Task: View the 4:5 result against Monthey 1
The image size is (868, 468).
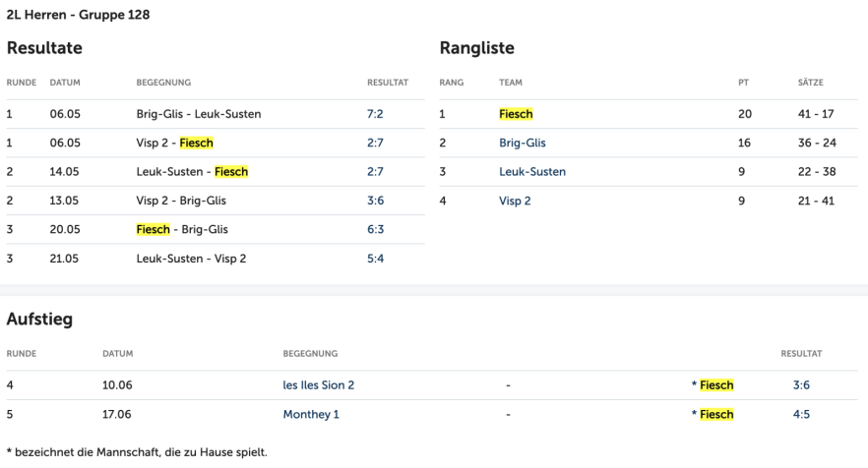Action: pyautogui.click(x=801, y=414)
